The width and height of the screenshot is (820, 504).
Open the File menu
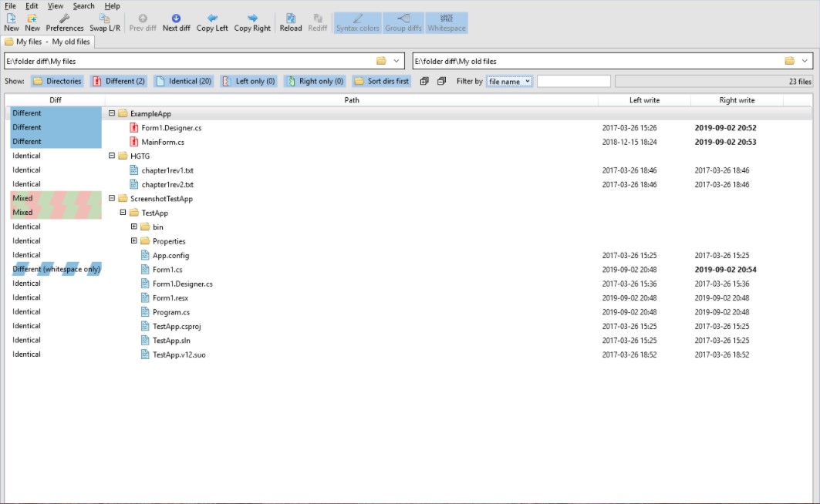10,5
